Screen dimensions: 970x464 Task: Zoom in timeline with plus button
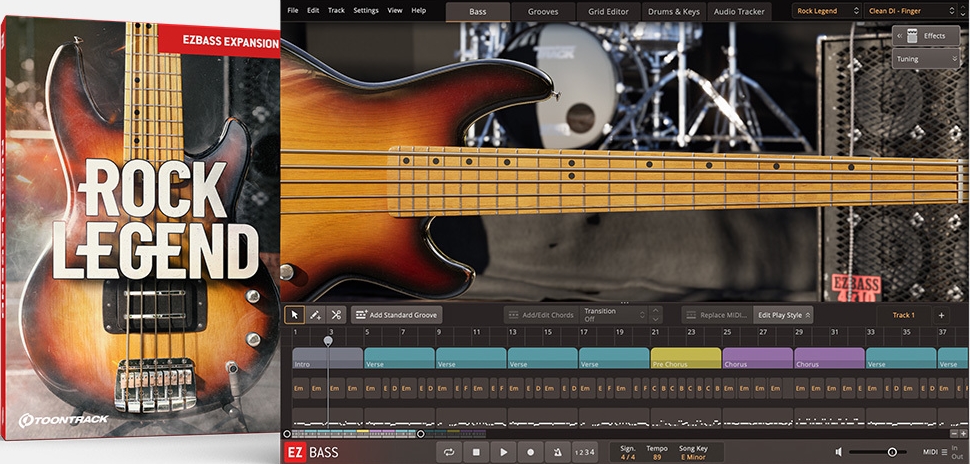(x=963, y=434)
